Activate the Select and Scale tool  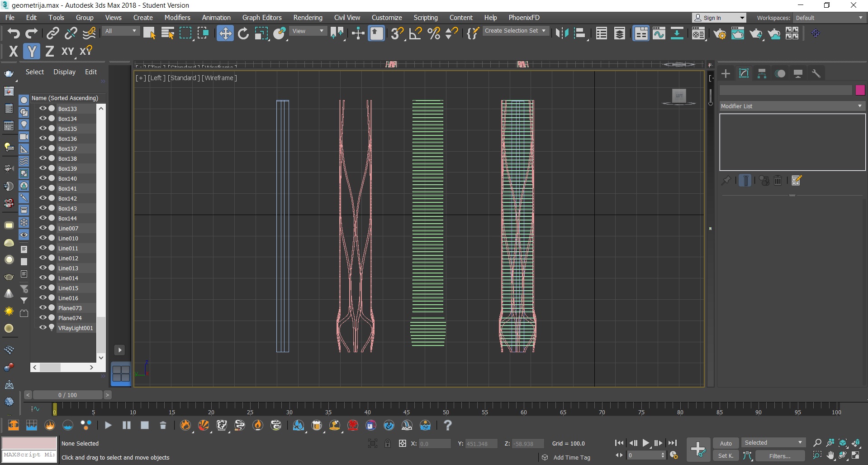[261, 34]
